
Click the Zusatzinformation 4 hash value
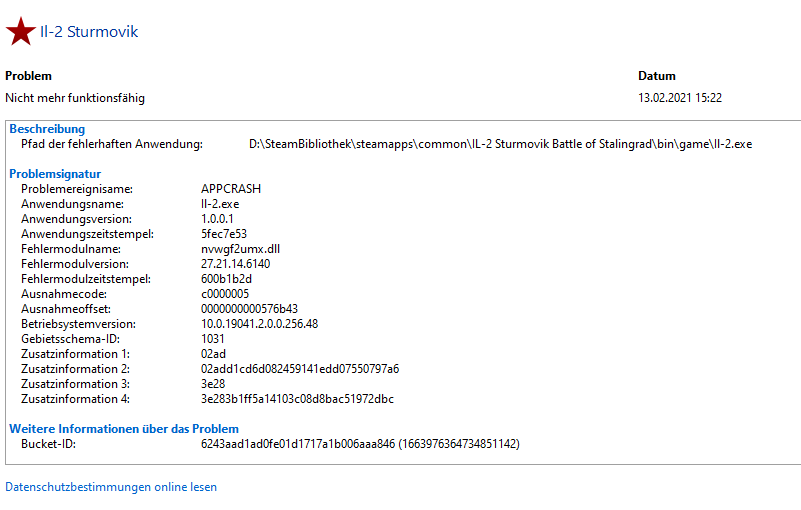[297, 399]
